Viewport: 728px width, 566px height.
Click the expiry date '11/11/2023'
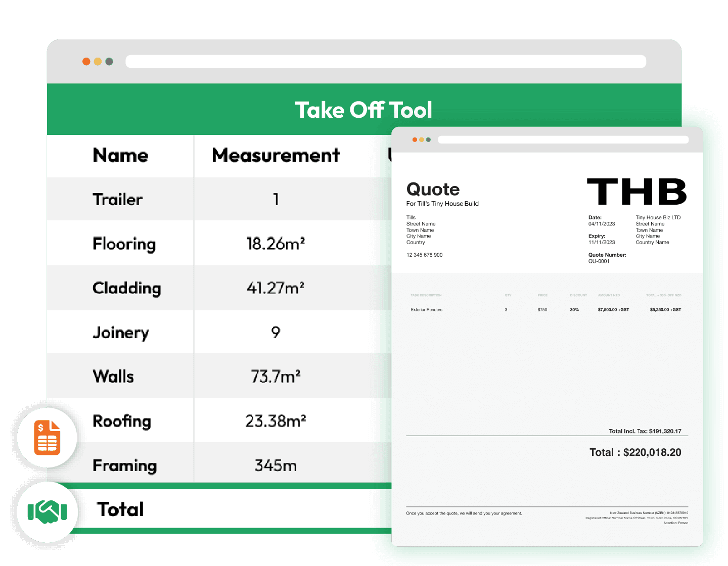pos(602,243)
